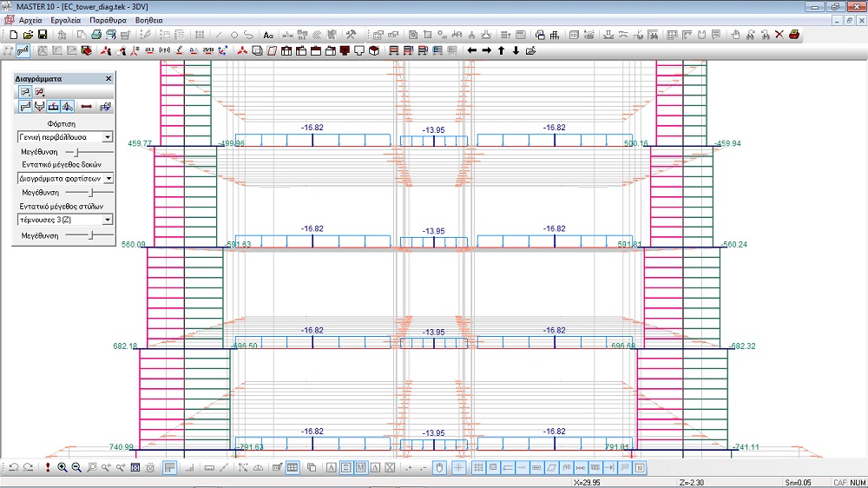
Task: Click the left arrow navigation icon
Action: click(x=472, y=50)
